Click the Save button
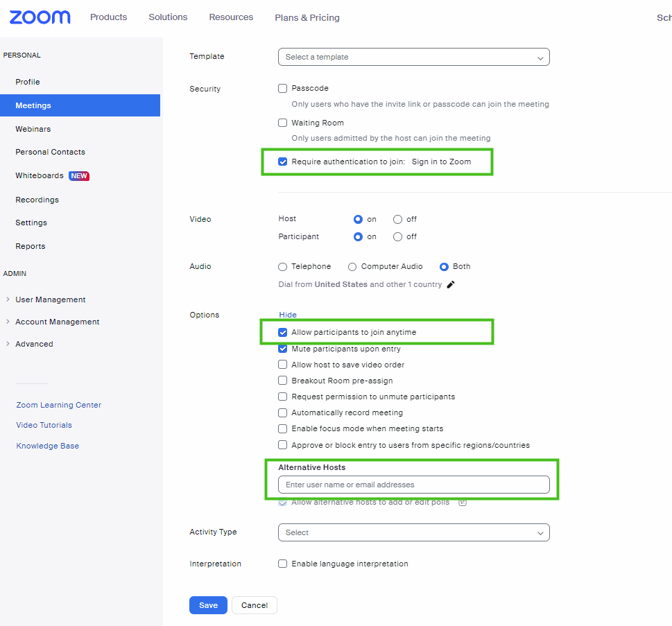This screenshot has height=626, width=672. [x=208, y=605]
